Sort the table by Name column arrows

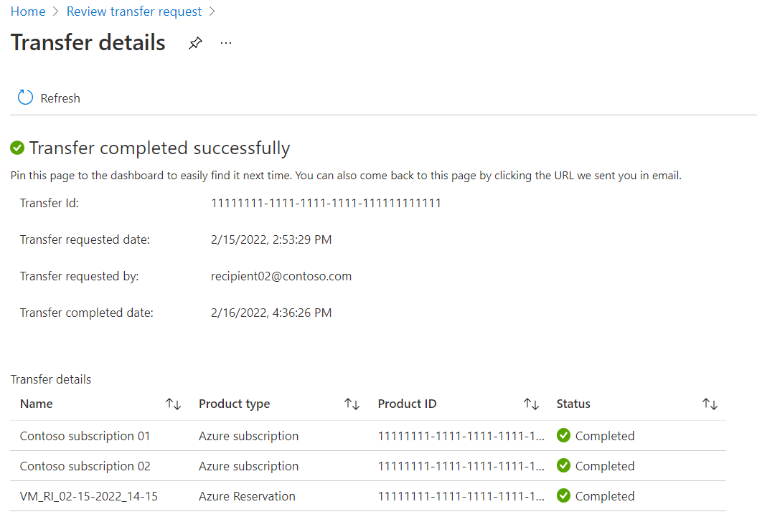[x=173, y=404]
